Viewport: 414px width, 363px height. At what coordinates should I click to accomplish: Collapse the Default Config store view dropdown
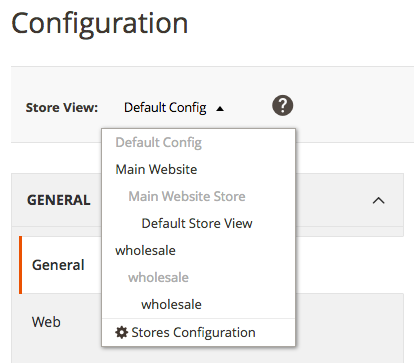(x=173, y=108)
